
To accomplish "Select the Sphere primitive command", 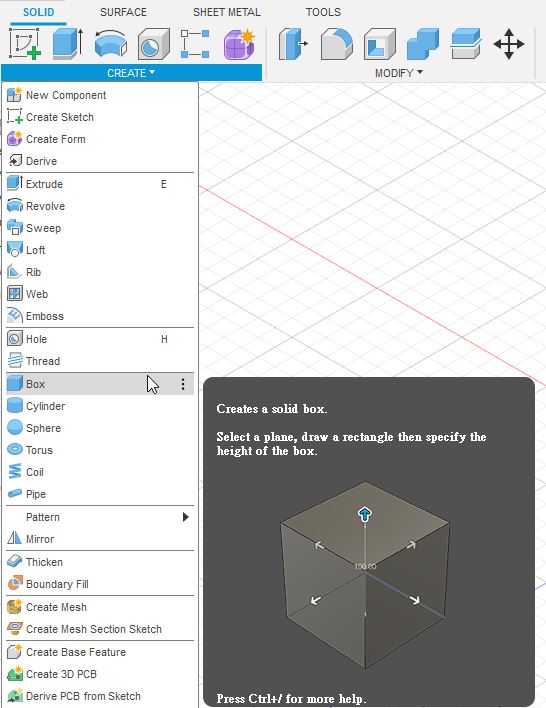I will (100, 428).
